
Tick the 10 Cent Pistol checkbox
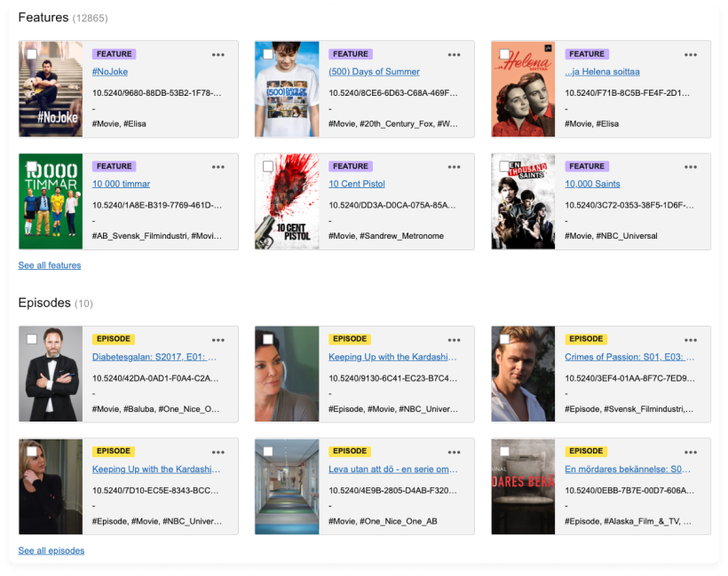point(268,166)
